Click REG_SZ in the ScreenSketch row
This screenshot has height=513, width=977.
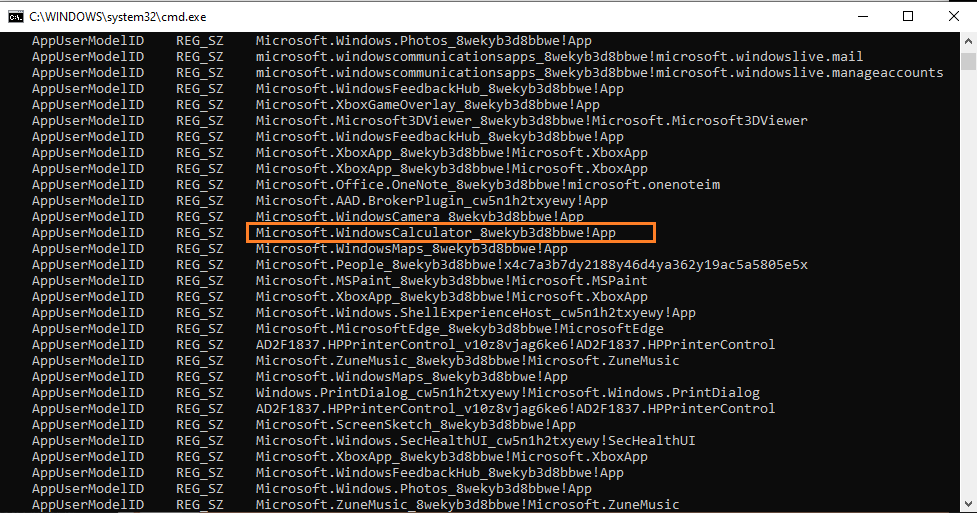coord(199,425)
